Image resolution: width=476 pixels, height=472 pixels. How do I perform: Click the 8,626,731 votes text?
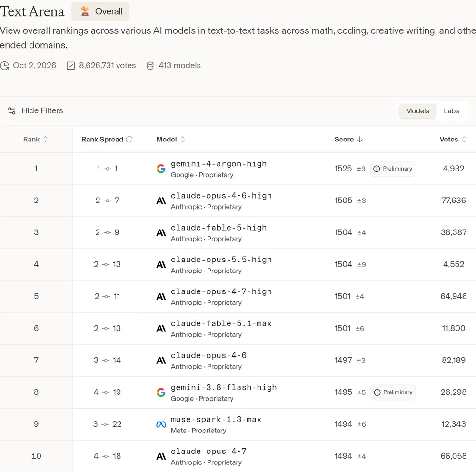[x=108, y=66]
